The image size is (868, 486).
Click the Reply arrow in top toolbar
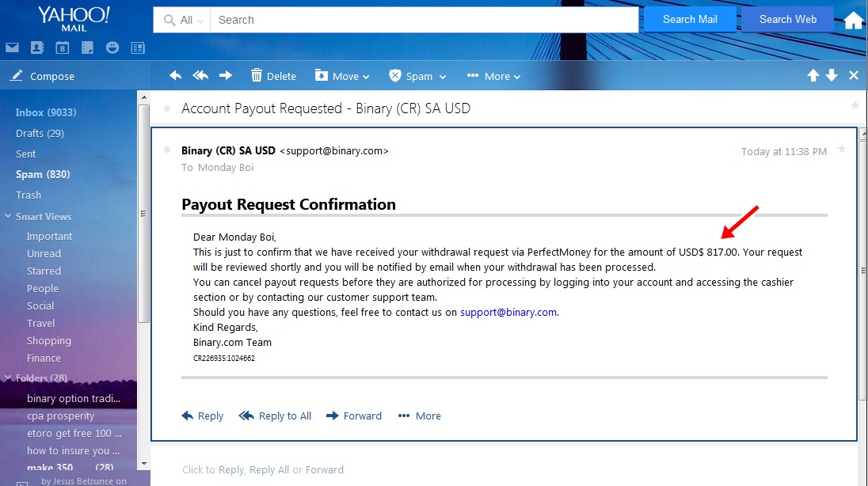176,75
